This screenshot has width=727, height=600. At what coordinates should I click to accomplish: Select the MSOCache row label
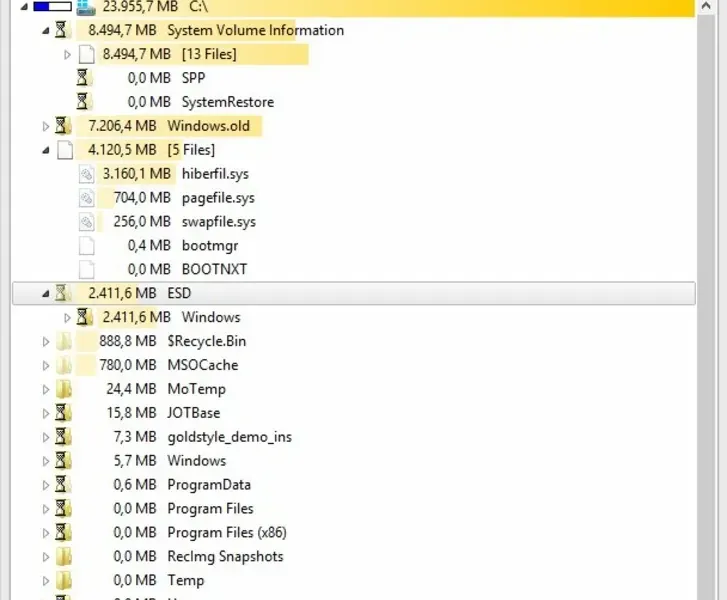click(x=203, y=365)
